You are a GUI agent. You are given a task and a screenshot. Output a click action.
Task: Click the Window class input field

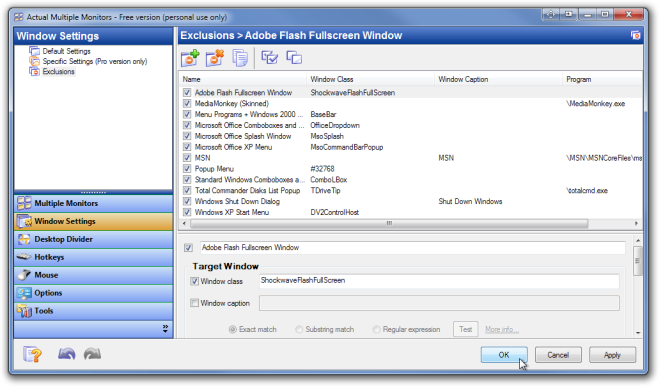[439, 281]
